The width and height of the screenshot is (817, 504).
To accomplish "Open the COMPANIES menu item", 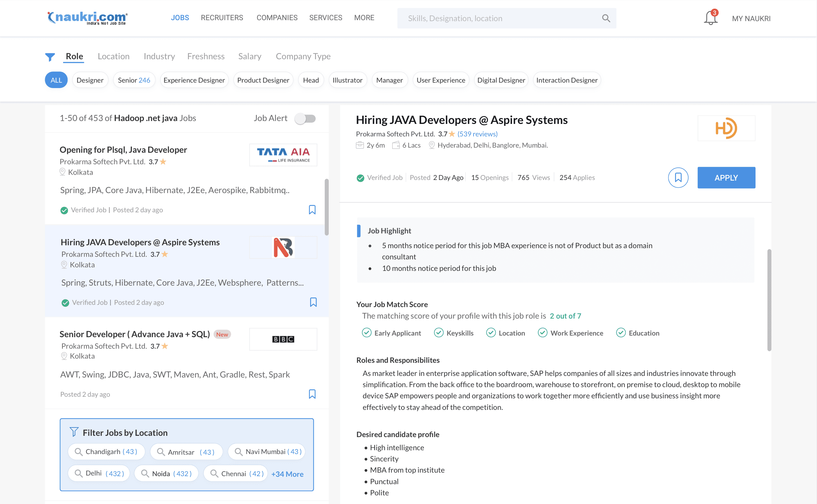I will (277, 18).
